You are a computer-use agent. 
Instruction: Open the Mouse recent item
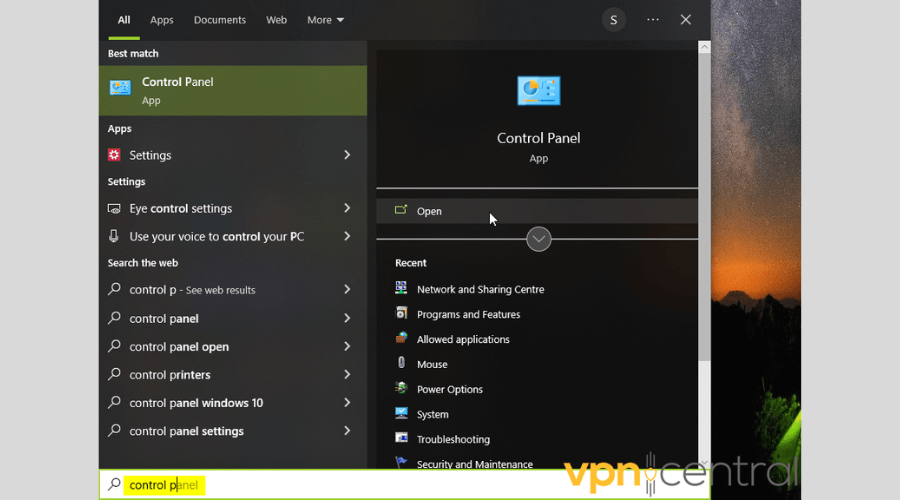432,365
